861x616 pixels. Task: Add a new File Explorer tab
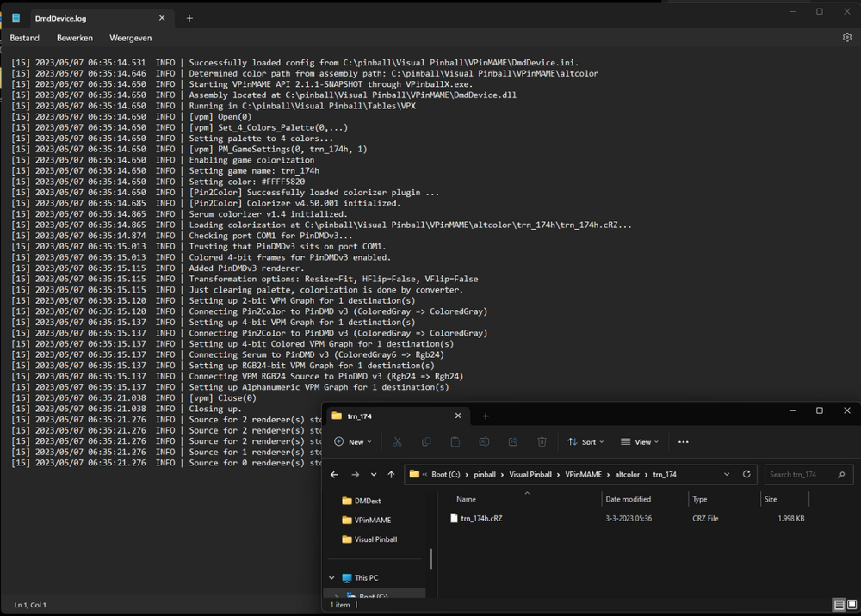pos(486,416)
